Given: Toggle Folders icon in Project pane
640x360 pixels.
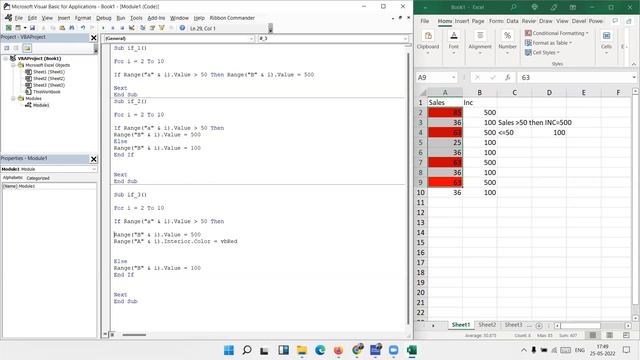Looking at the screenshot, I should pyautogui.click(x=27, y=48).
